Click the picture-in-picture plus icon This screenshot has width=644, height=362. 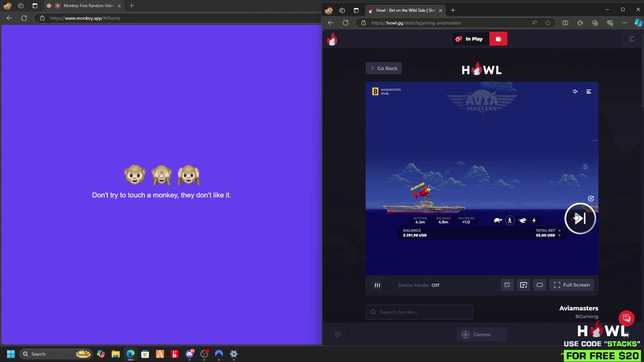523,285
